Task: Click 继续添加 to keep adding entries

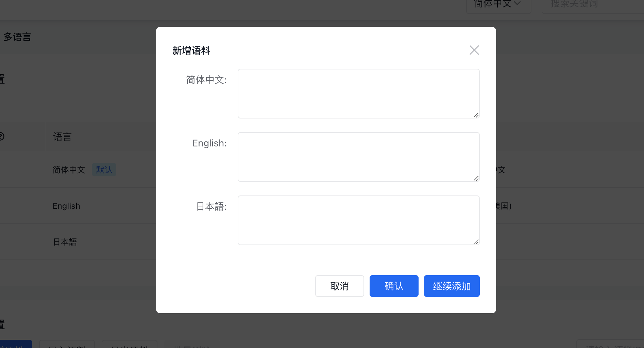Action: pyautogui.click(x=452, y=286)
